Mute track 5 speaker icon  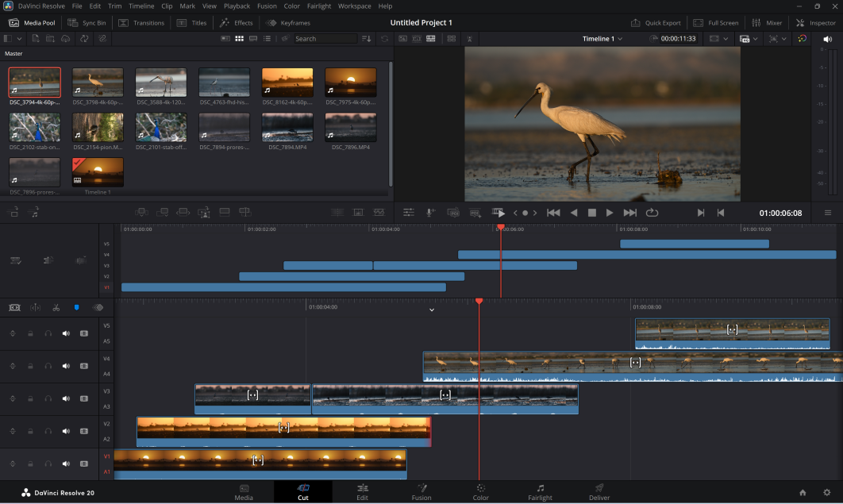[66, 333]
